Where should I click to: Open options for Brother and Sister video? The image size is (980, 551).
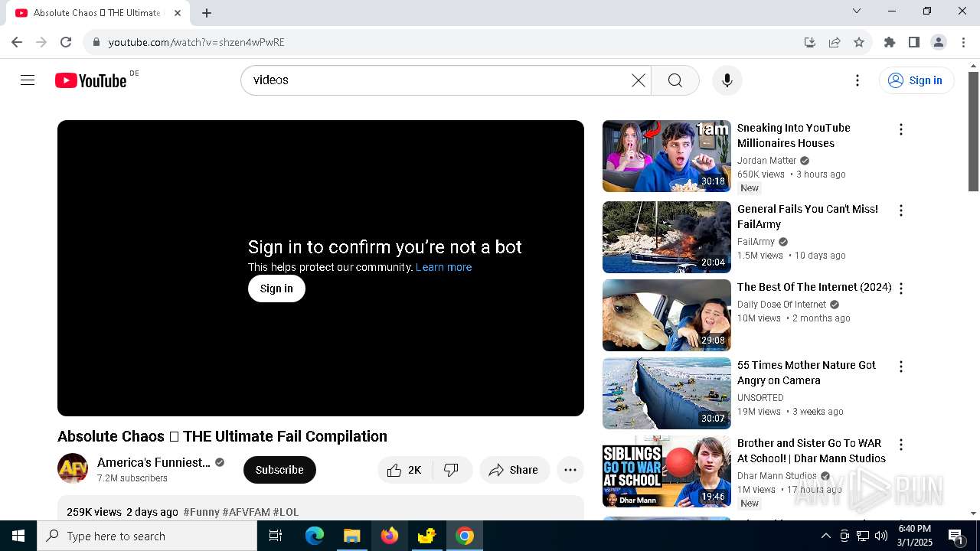click(901, 445)
